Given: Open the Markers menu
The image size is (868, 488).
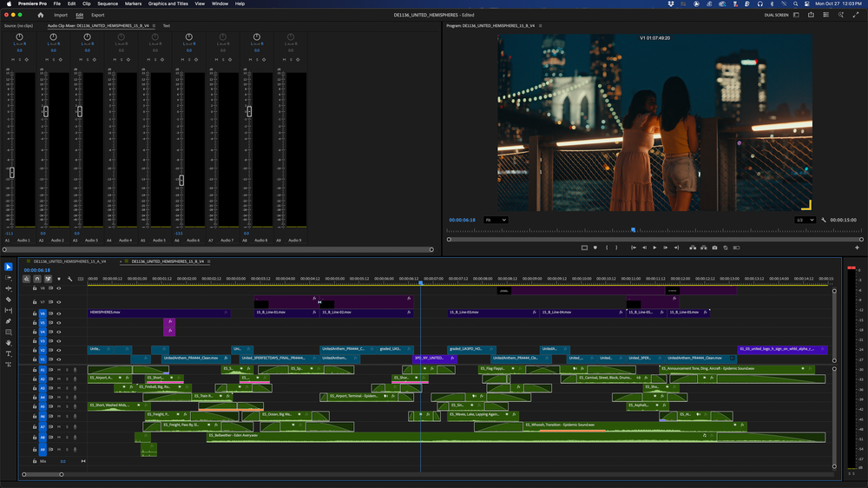Looking at the screenshot, I should coord(133,3).
